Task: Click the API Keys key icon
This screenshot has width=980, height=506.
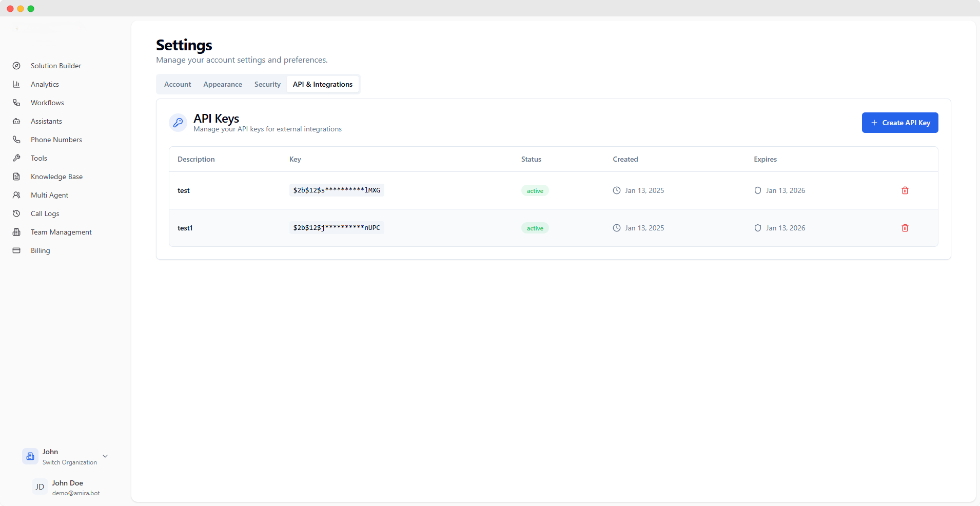Action: 178,123
